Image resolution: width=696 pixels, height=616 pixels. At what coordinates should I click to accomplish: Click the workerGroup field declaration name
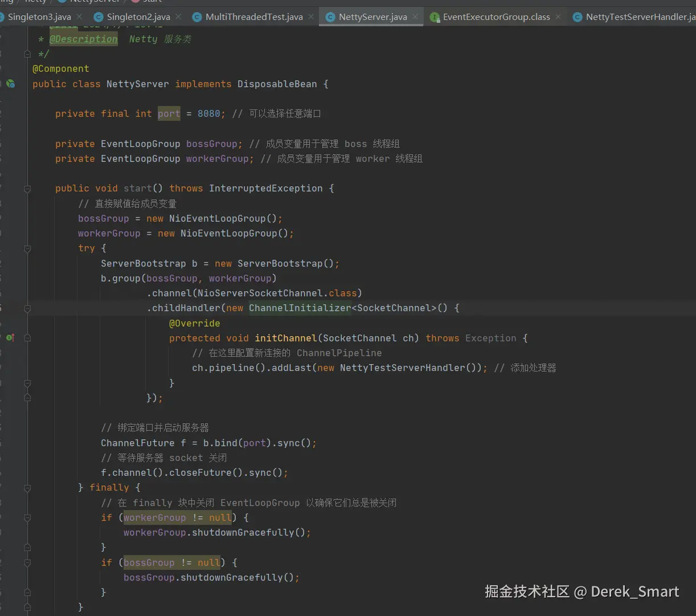click(218, 159)
